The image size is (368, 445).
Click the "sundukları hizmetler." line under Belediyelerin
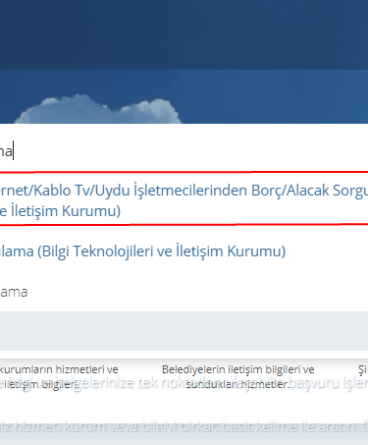coord(238,384)
